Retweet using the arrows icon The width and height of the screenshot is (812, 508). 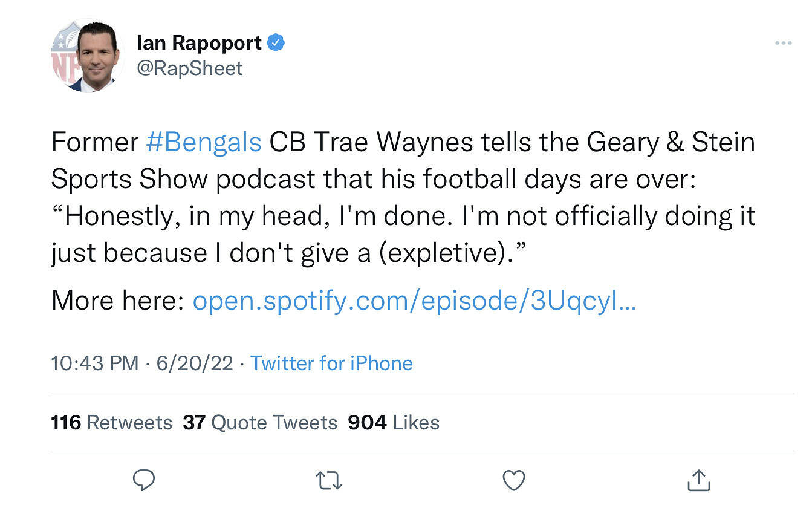tap(330, 481)
